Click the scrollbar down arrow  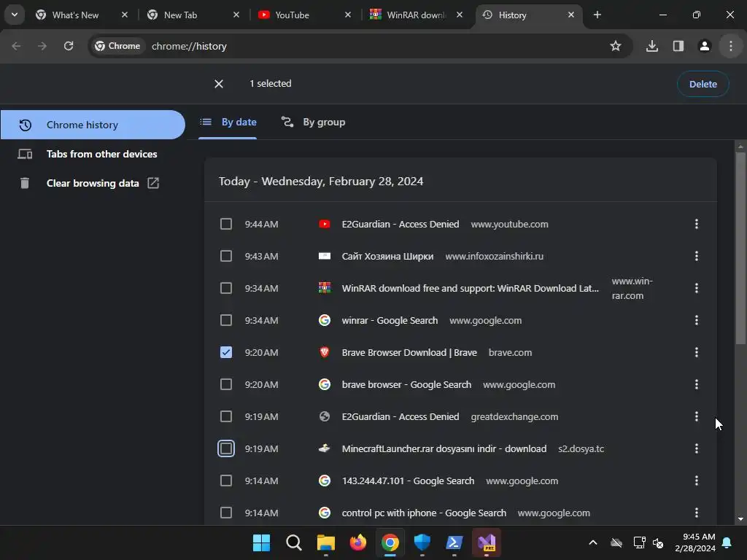click(740, 519)
